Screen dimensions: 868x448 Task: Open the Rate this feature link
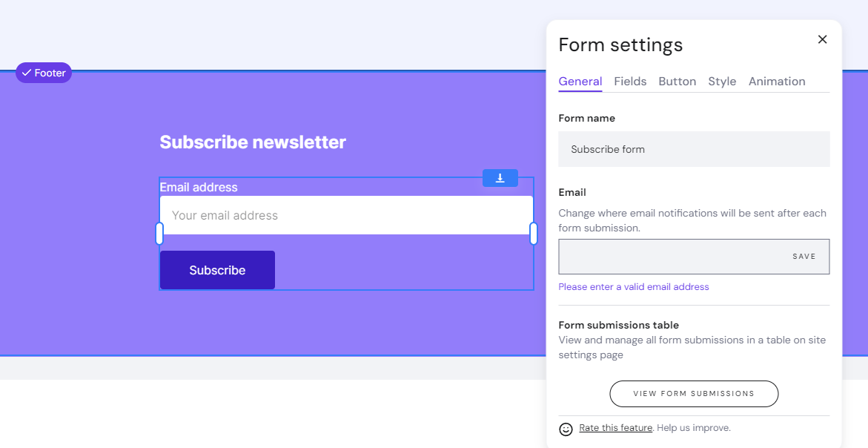tap(615, 427)
